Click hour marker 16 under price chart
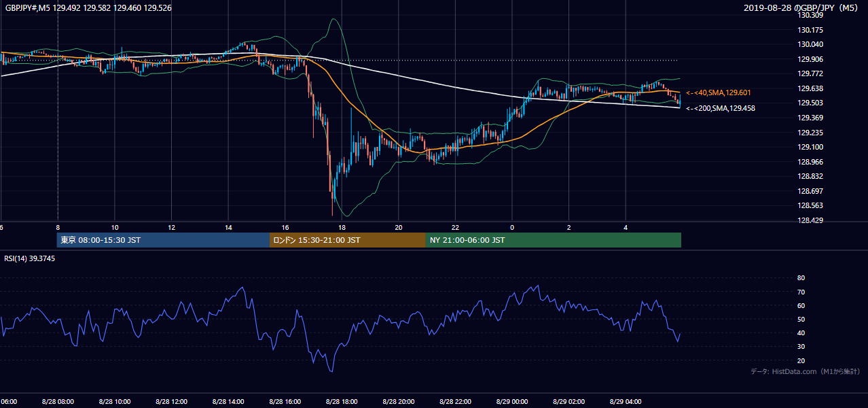Viewport: 868px width, 408px height. (x=285, y=227)
